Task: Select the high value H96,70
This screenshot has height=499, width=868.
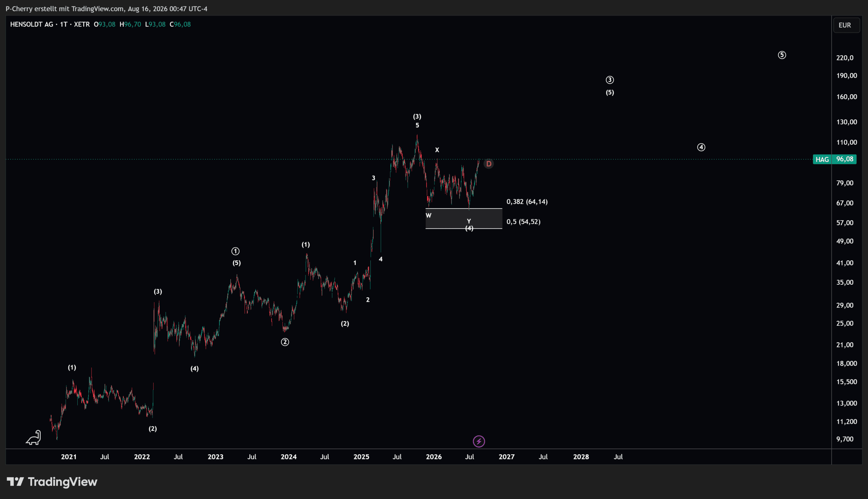Action: click(x=130, y=24)
